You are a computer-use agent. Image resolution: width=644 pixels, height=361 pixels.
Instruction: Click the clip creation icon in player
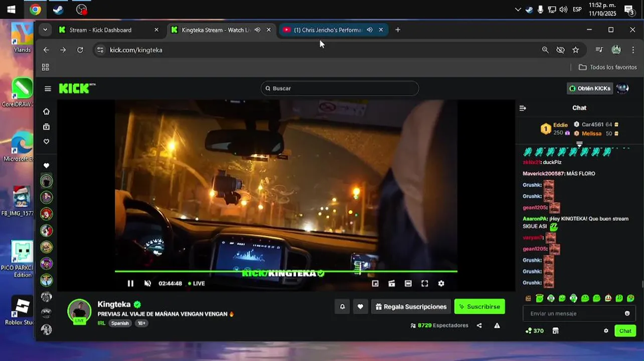pyautogui.click(x=392, y=283)
